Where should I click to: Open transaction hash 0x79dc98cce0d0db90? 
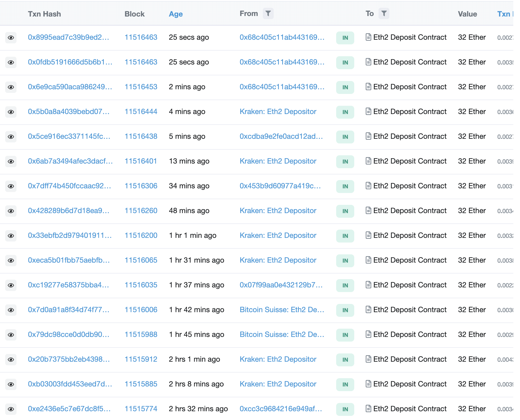pyautogui.click(x=69, y=335)
